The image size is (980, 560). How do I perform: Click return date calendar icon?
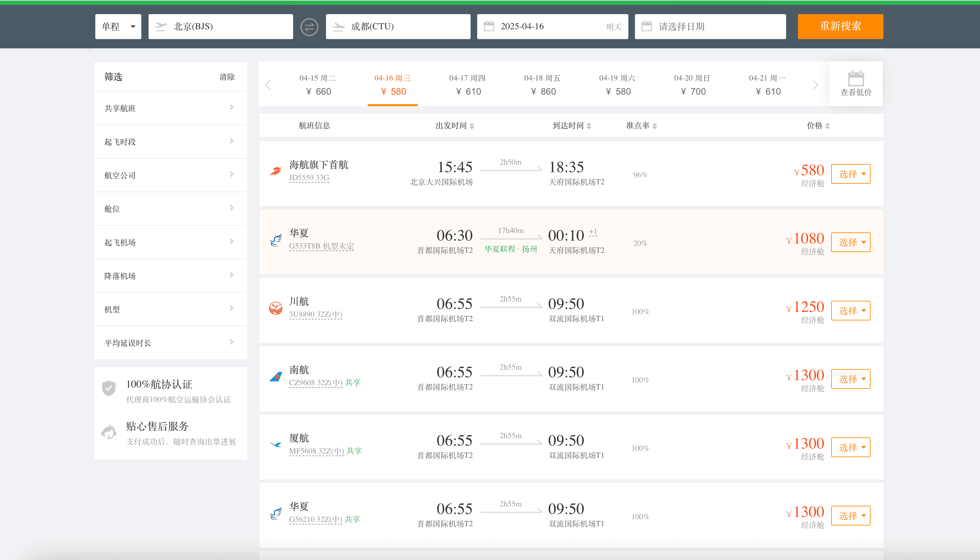click(x=646, y=26)
